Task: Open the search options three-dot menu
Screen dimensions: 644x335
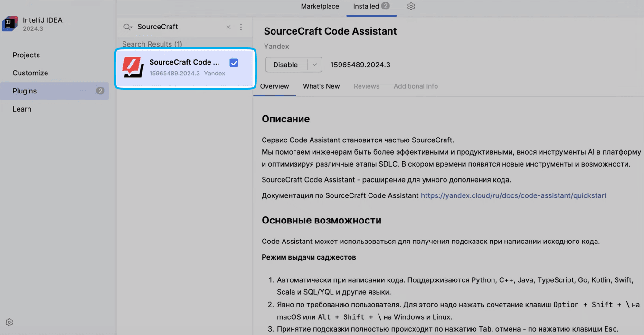Action: (x=241, y=27)
